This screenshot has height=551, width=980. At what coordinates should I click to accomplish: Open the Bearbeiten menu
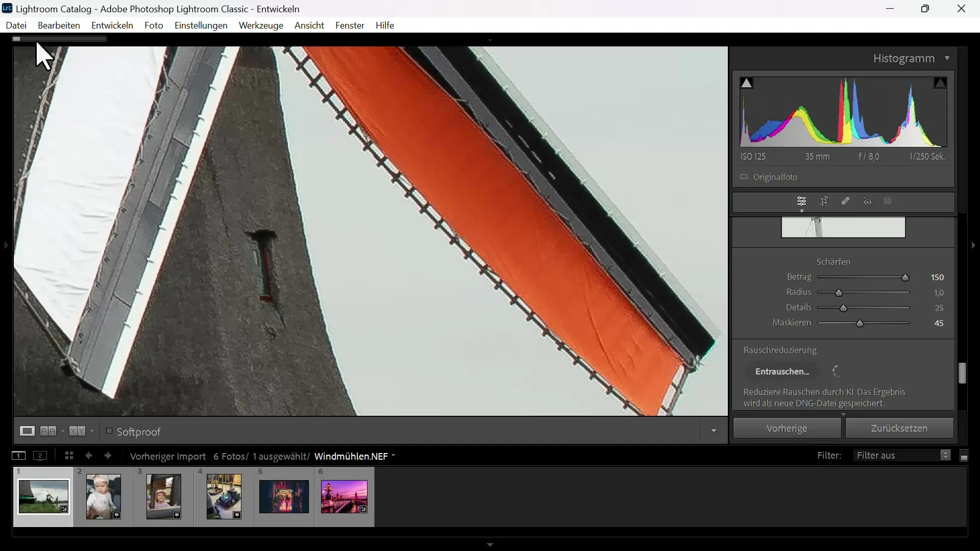[59, 26]
